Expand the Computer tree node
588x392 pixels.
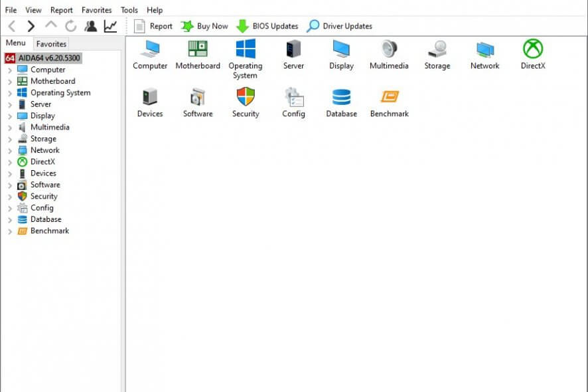(10, 70)
